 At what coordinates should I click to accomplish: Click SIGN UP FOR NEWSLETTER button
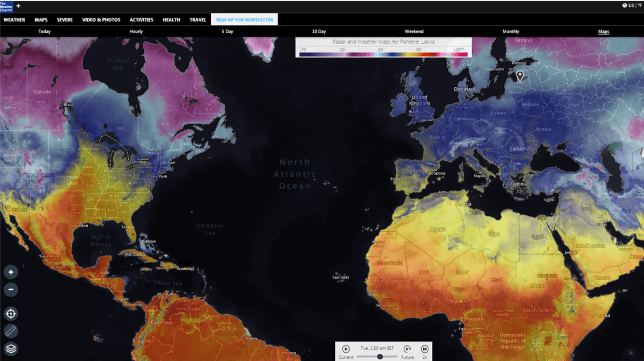244,20
